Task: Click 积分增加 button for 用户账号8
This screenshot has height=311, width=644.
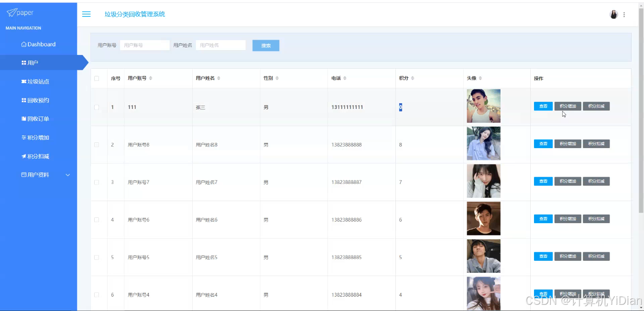Action: pos(568,144)
